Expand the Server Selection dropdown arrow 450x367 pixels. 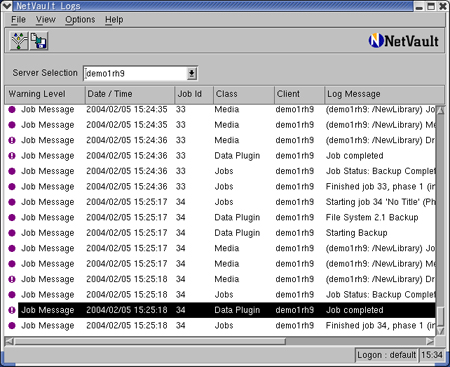pyautogui.click(x=192, y=73)
